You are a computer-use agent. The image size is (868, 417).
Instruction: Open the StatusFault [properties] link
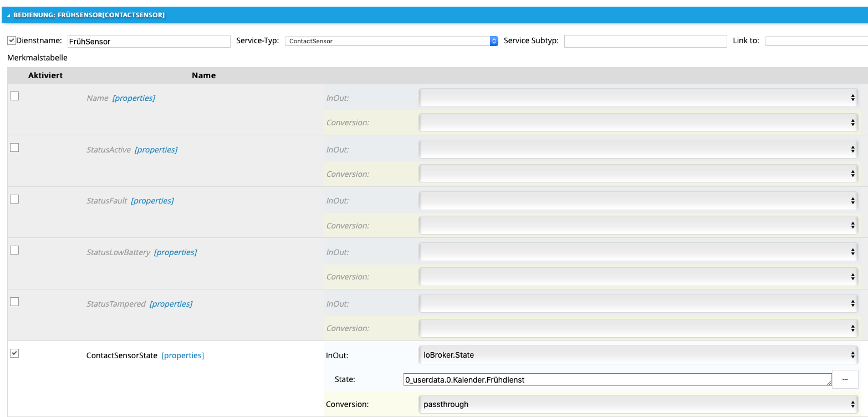[x=152, y=201]
